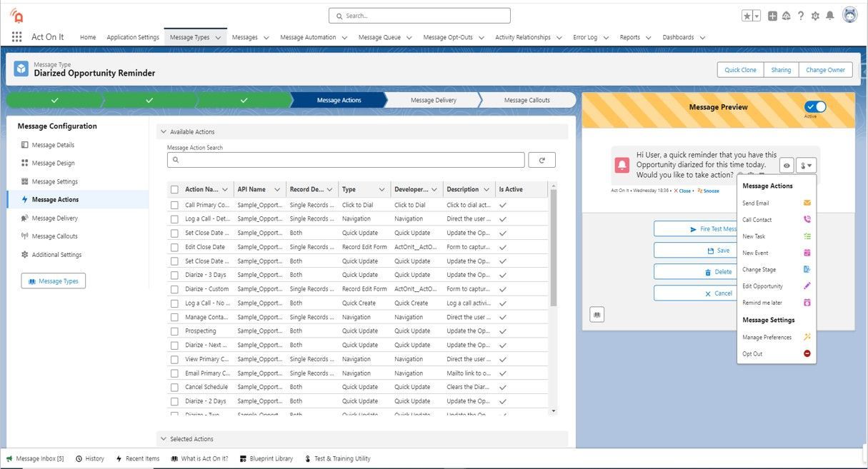Screen dimensions: 868x469
Task: Click the Sharing button
Action: click(x=781, y=70)
